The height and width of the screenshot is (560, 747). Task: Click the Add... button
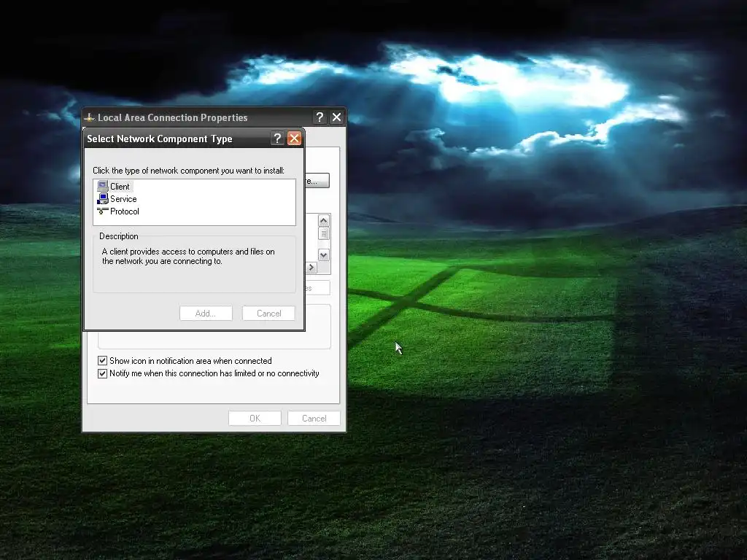(x=206, y=314)
